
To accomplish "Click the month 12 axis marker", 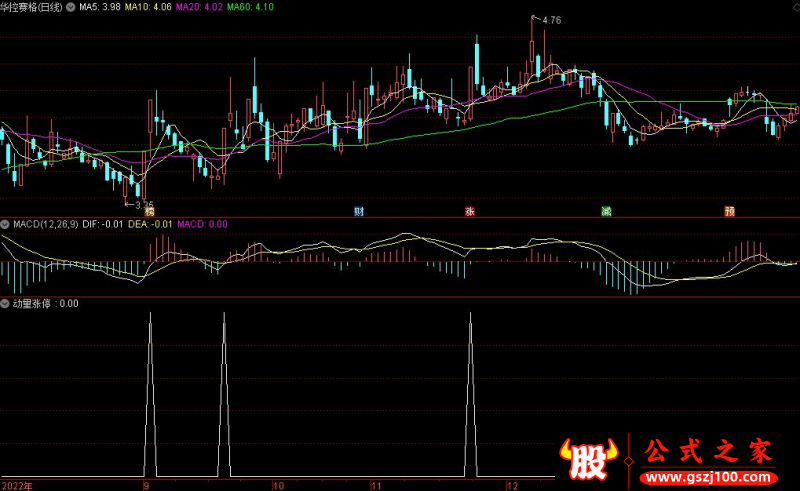I will (x=513, y=486).
